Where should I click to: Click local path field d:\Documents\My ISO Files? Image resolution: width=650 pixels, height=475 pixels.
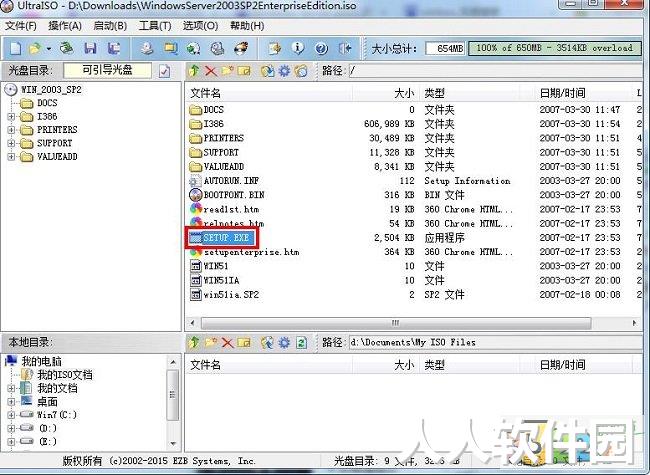tap(495, 342)
